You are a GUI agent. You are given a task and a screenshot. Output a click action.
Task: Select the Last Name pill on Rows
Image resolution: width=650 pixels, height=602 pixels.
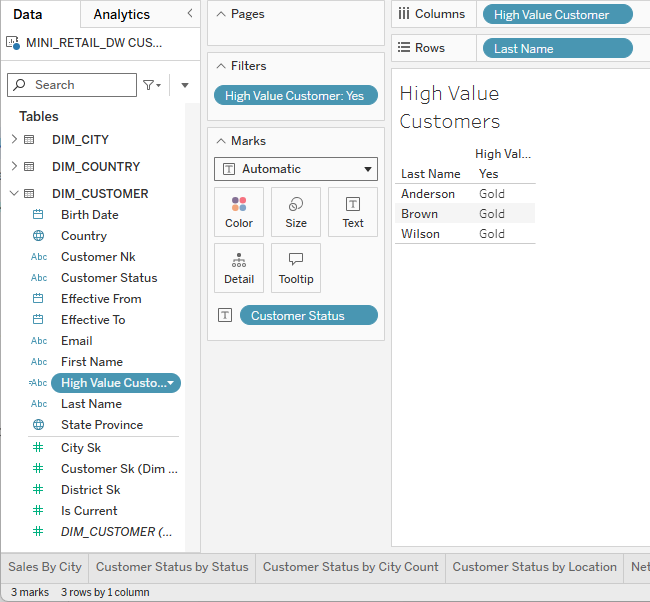point(557,48)
